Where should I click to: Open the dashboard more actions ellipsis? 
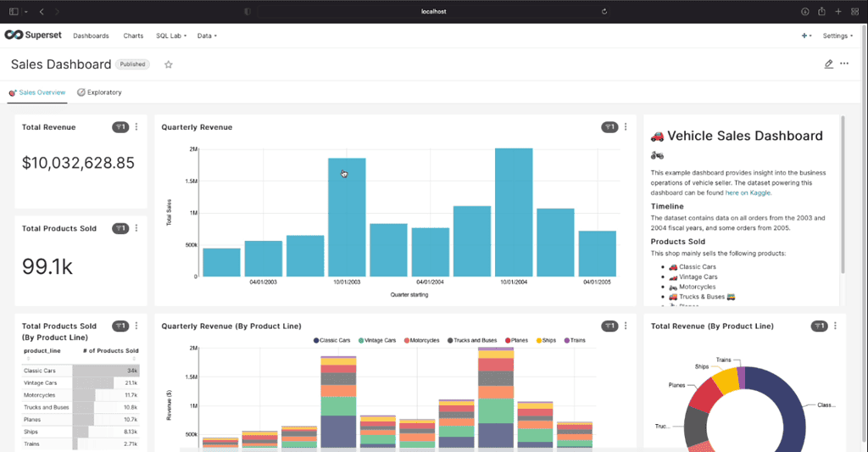click(x=844, y=64)
